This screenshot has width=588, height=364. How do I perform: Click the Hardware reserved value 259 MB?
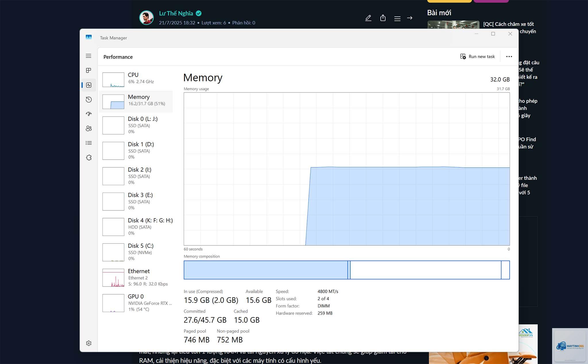tap(325, 313)
